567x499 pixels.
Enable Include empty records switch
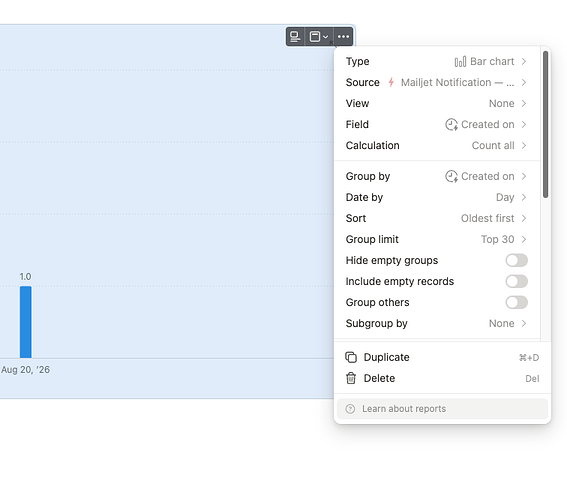pos(516,281)
